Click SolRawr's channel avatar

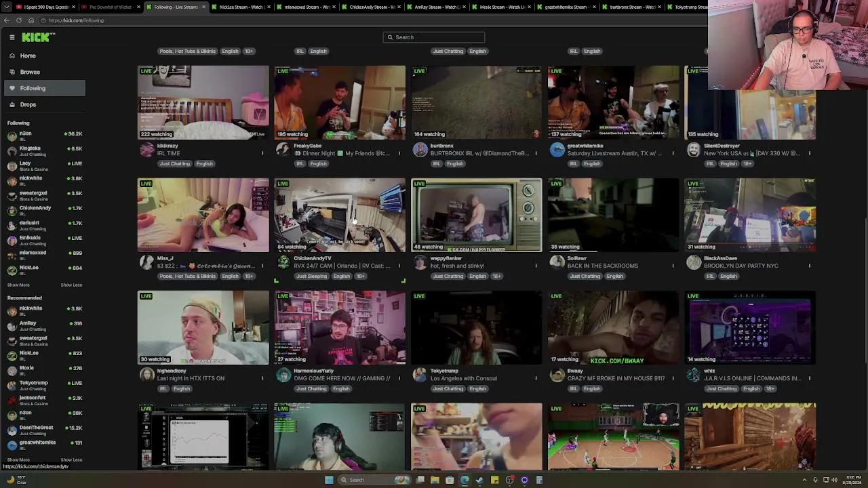pyautogui.click(x=557, y=262)
